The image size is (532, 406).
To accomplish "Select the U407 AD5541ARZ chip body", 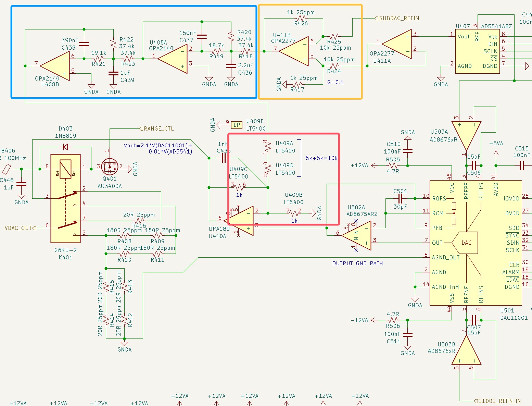I will (x=477, y=52).
